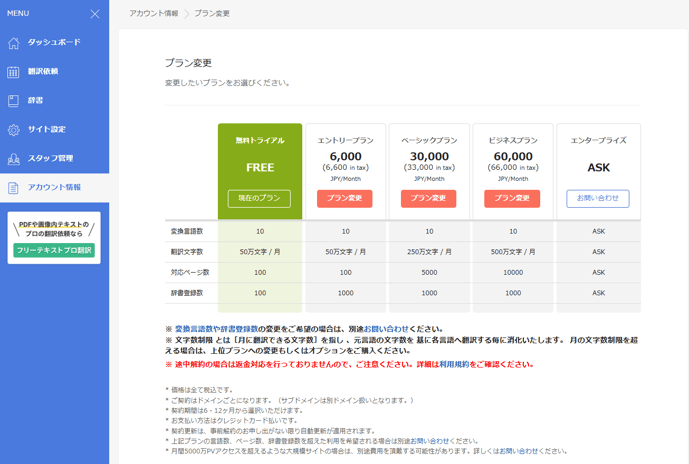Click お問い合わせ link in first ※ note
689x464 pixels.
[381, 328]
